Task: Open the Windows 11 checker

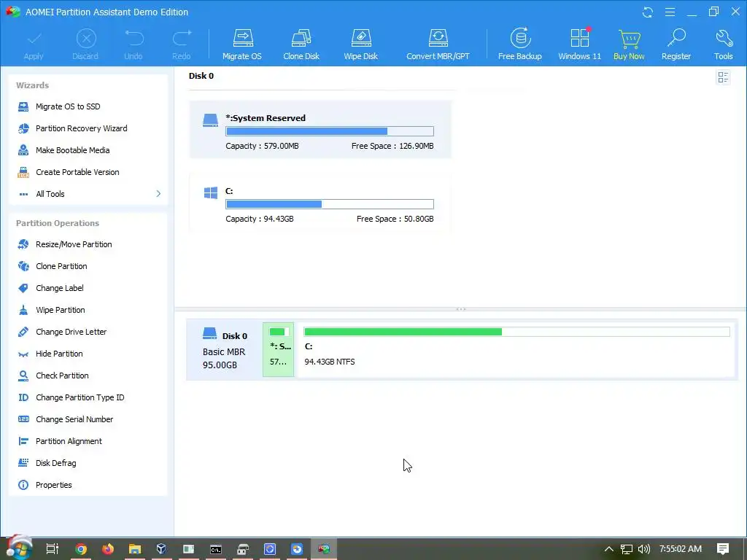Action: (579, 44)
